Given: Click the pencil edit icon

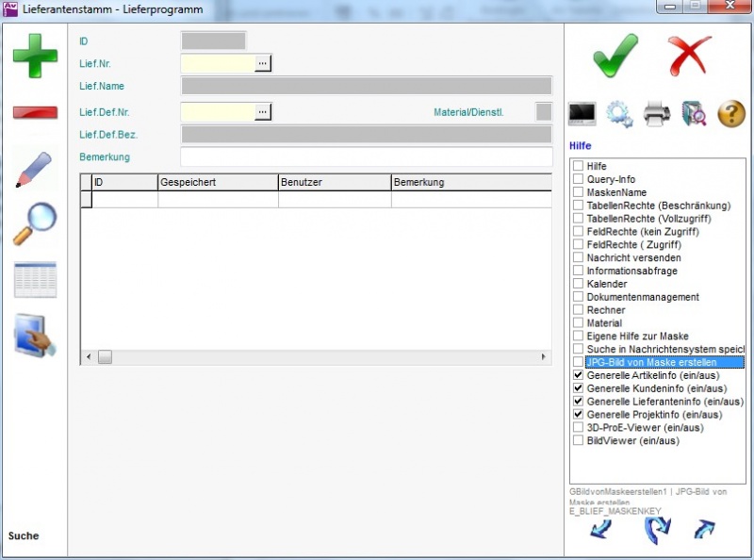Looking at the screenshot, I should [35, 169].
